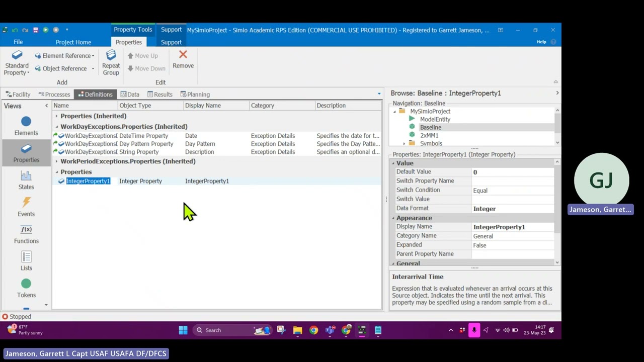Save the project using the purple disk icon
Image resolution: width=644 pixels, height=362 pixels.
tap(35, 30)
